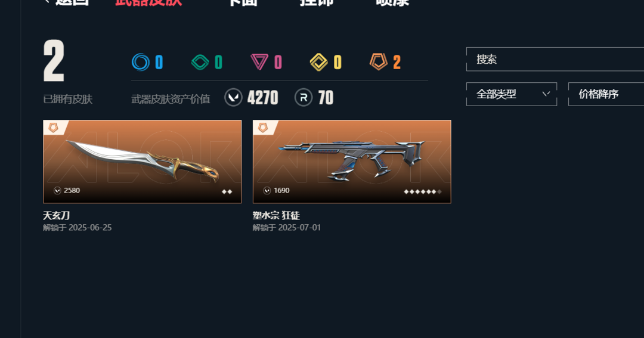Click the orange Exclusive tier pentagon icon
This screenshot has width=644, height=338.
378,62
